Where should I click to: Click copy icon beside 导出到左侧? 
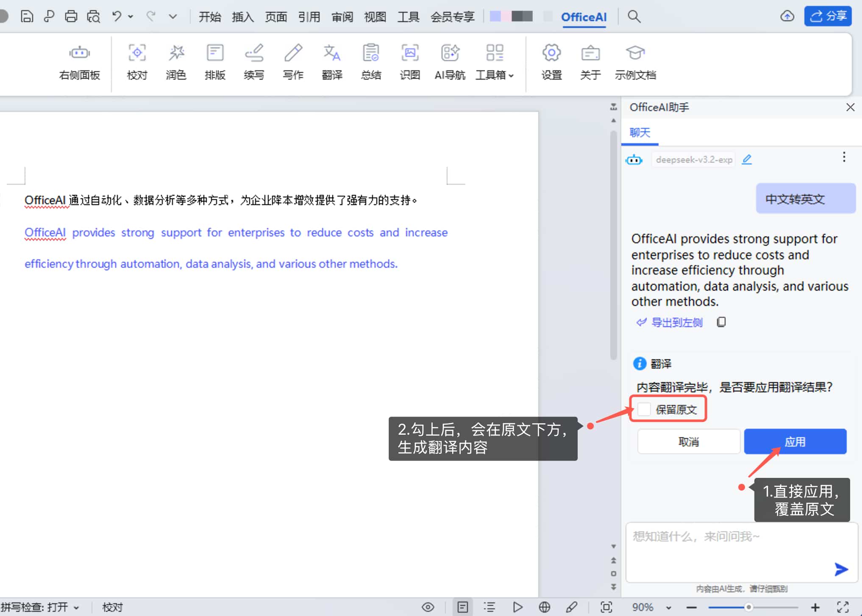pos(721,322)
